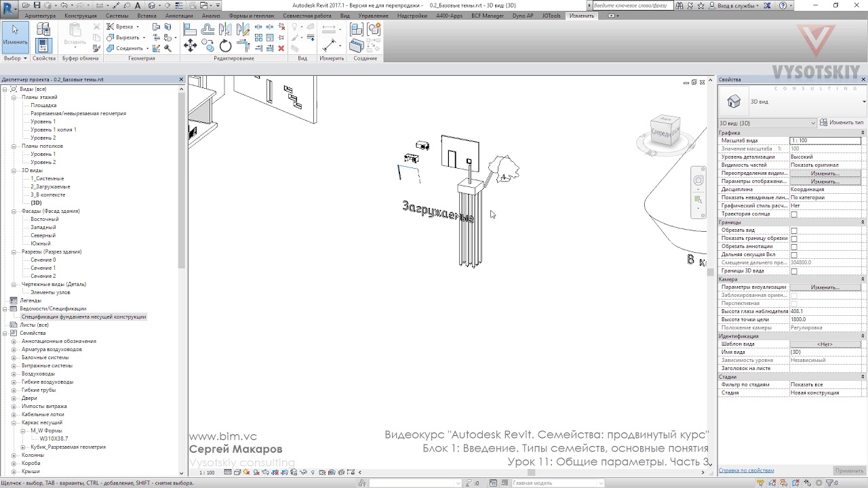Click the Rotate tool icon
The width and height of the screenshot is (868, 488).
[226, 45]
